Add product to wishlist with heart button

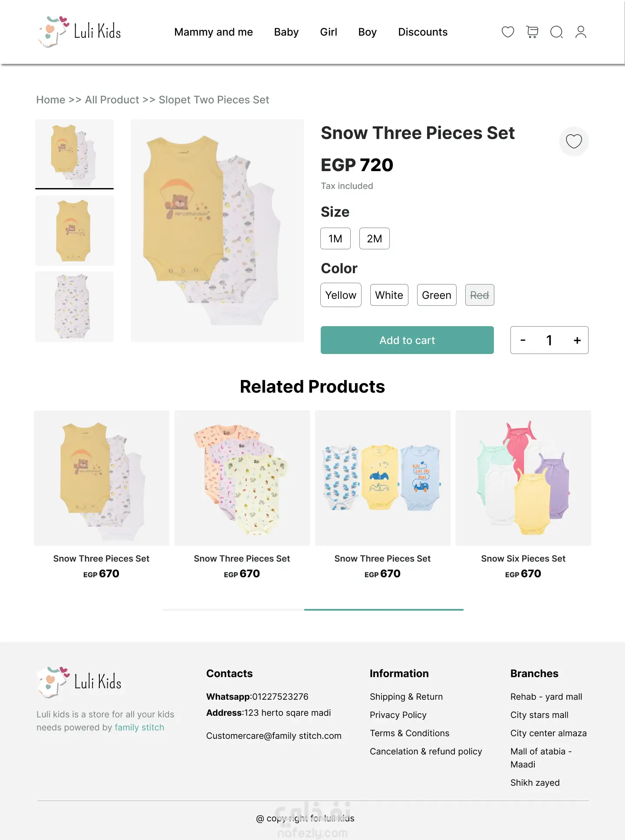tap(574, 141)
